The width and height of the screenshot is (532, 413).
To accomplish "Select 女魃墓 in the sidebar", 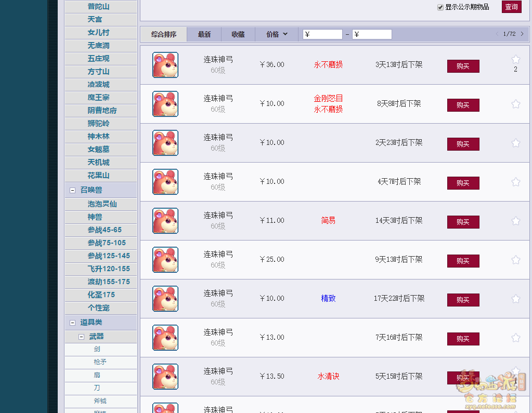I will 101,150.
